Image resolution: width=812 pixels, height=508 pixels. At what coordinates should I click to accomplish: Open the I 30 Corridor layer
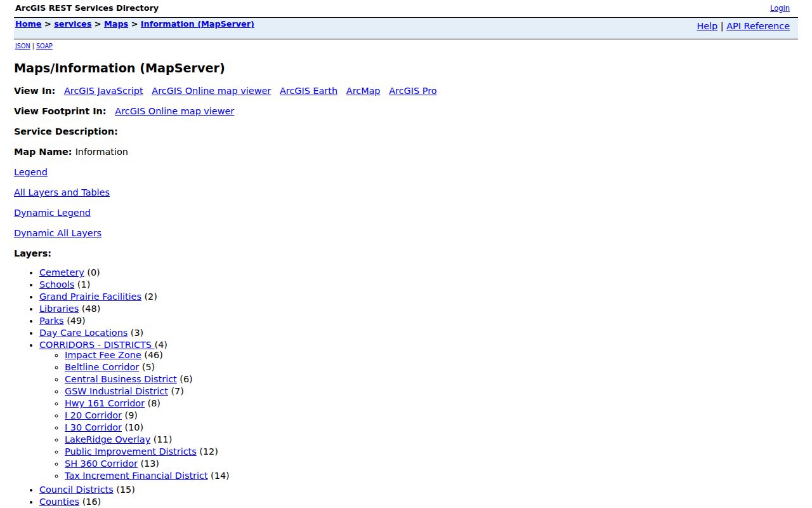(x=93, y=427)
